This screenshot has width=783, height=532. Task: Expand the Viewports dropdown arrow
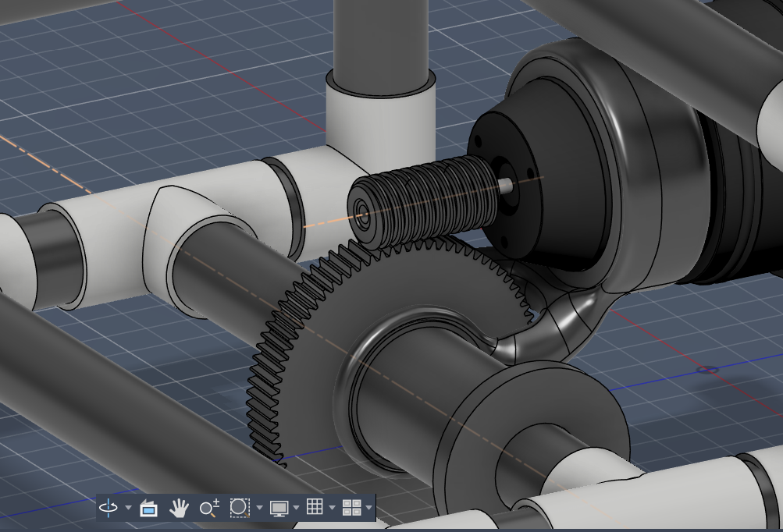click(x=368, y=509)
